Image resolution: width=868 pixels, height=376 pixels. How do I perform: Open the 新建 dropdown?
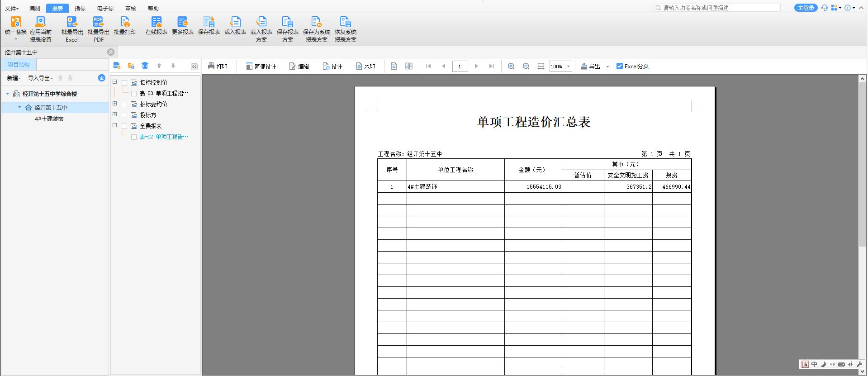14,78
